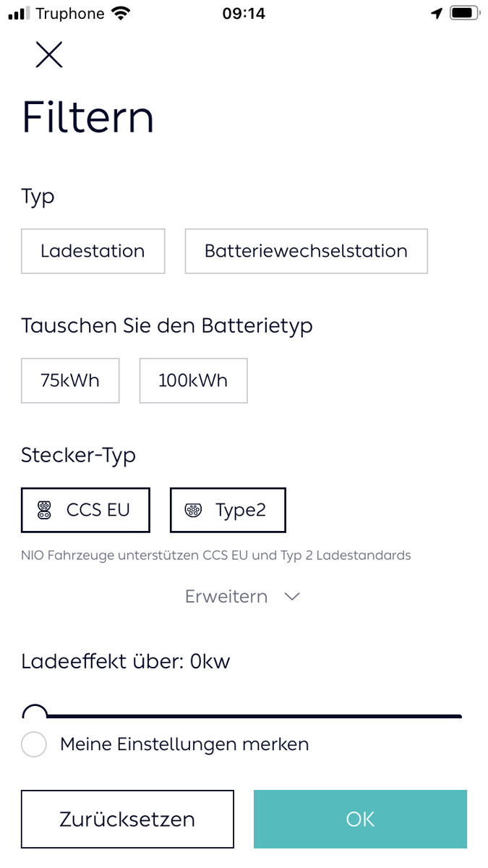Click the CCS EU plug connector icon
This screenshot has height=868, width=488.
click(44, 510)
